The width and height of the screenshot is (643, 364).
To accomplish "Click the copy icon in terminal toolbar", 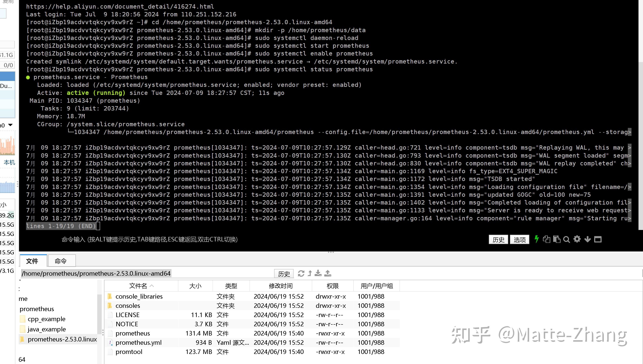I will coord(546,239).
